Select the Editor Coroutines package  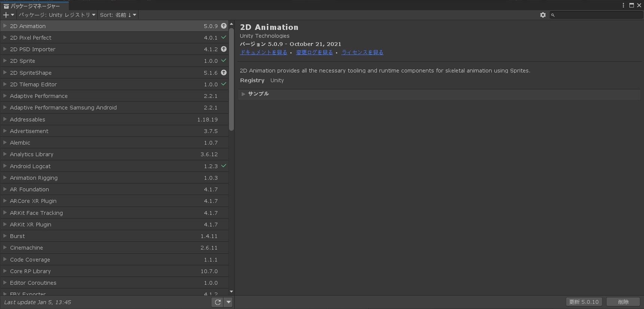click(114, 282)
